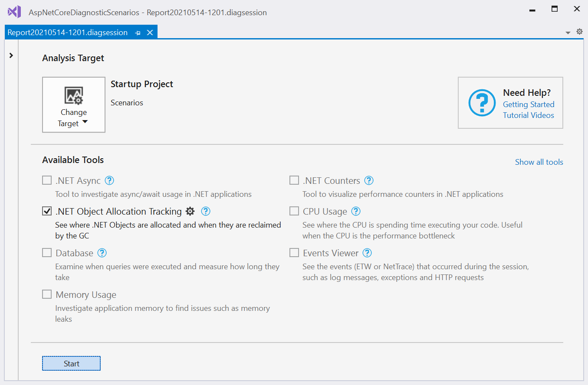Open help for CPU Usage tool
This screenshot has height=385, width=588.
(356, 211)
